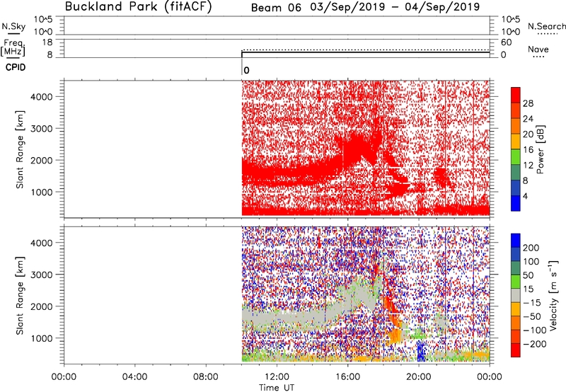
Task: Click the N.Sky legend label
Action: tap(13, 26)
